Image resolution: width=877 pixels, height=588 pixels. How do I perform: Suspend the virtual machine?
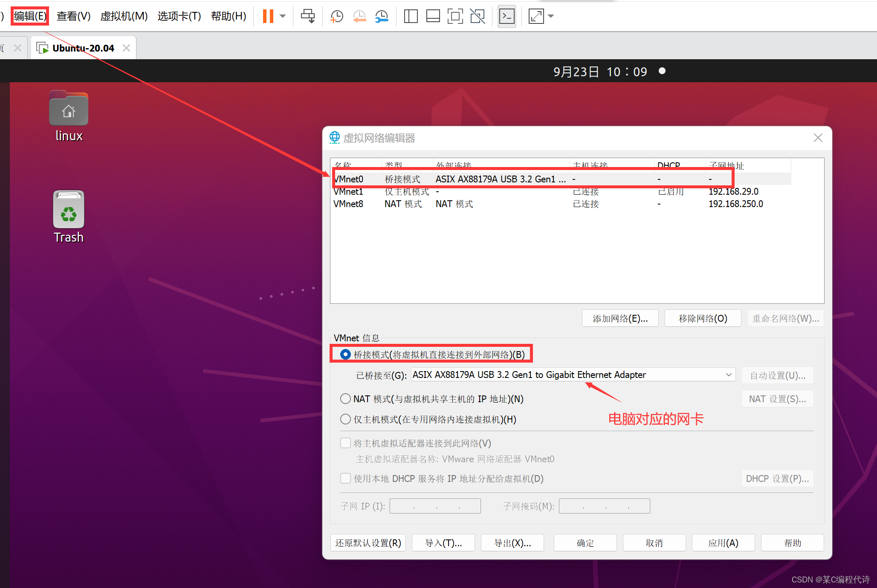point(267,16)
